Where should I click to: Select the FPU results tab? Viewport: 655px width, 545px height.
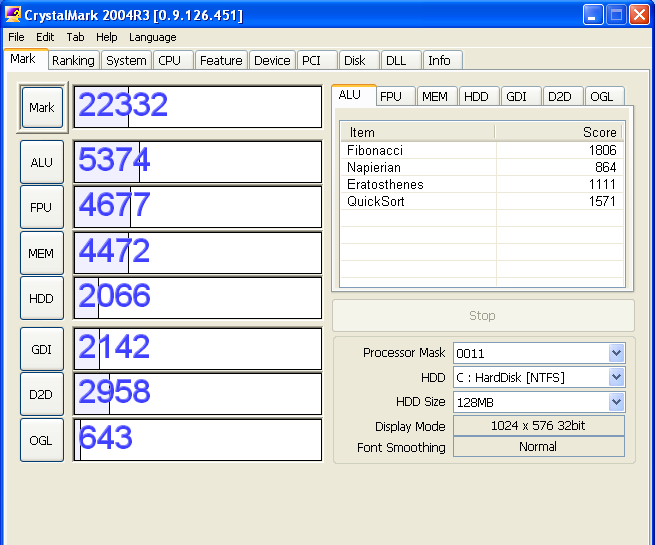[395, 96]
